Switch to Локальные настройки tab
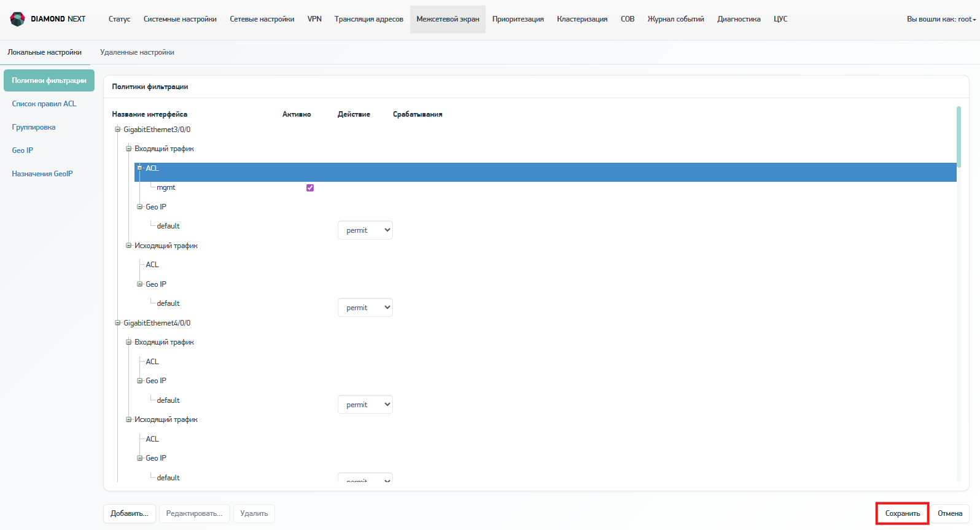The height and width of the screenshot is (530, 980). click(45, 52)
